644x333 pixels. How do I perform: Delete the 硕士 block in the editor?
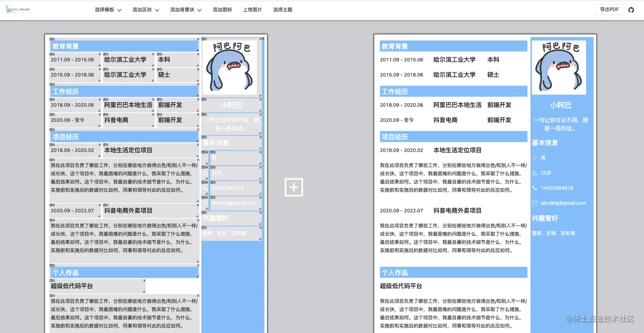click(198, 69)
